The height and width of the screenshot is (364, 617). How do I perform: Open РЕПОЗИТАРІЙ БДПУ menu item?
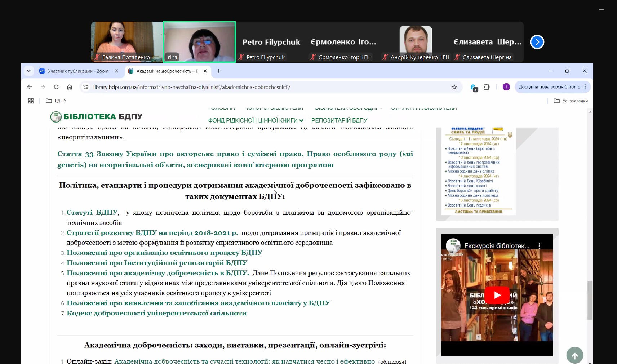tap(339, 120)
